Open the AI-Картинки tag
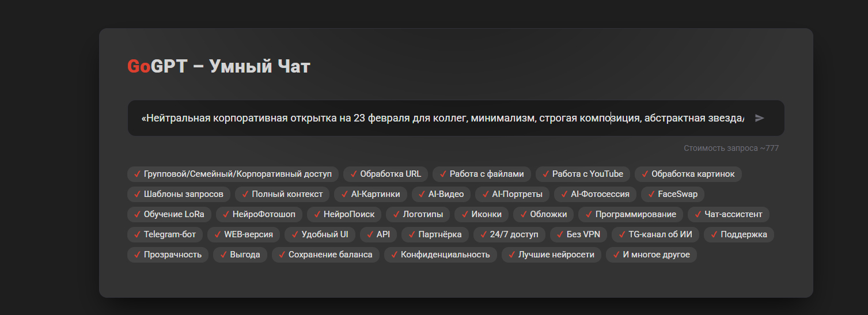Viewport: 868px width, 315px height. (x=371, y=194)
